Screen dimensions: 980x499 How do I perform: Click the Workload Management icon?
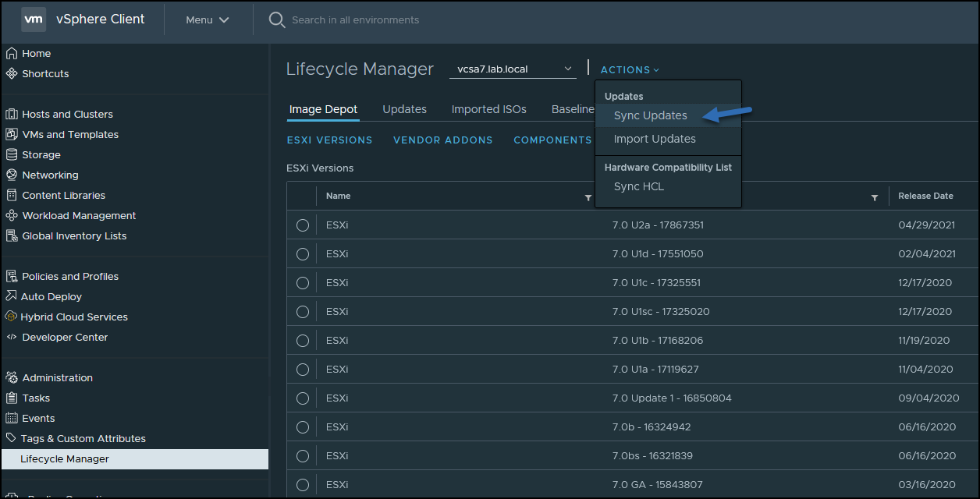[x=12, y=215]
